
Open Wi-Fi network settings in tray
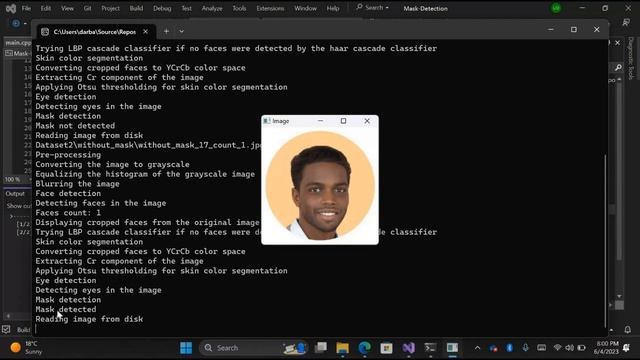click(x=558, y=348)
